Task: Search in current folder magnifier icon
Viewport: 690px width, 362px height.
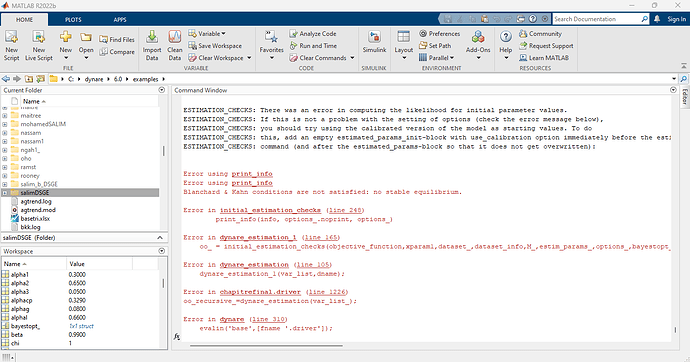Action: (684, 79)
